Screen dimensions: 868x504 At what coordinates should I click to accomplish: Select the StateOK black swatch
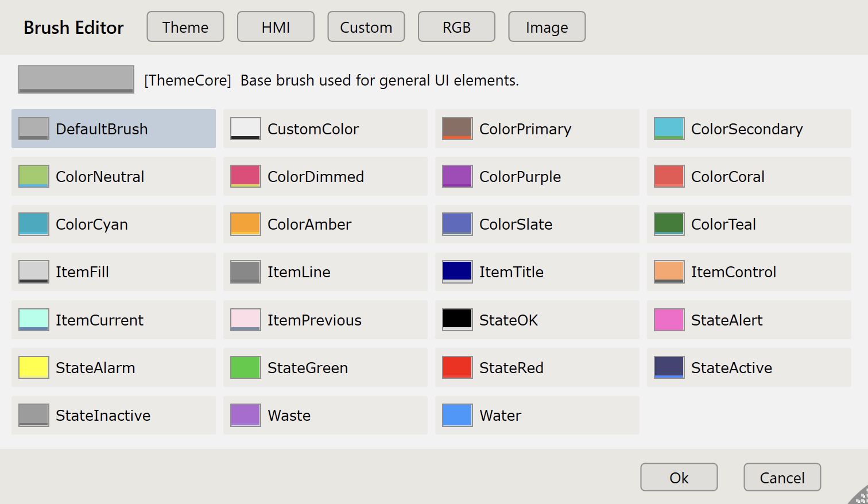tap(457, 320)
